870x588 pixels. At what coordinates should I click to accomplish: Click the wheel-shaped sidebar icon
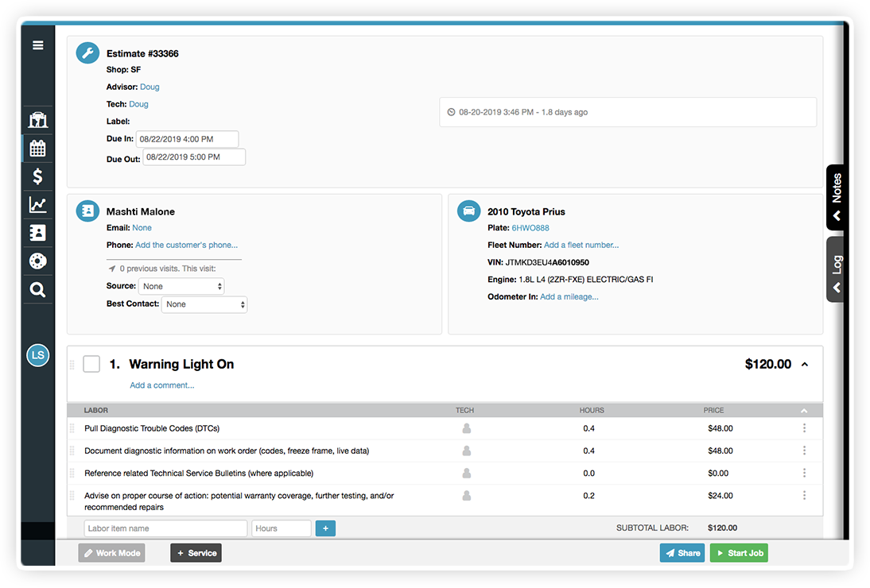[37, 261]
